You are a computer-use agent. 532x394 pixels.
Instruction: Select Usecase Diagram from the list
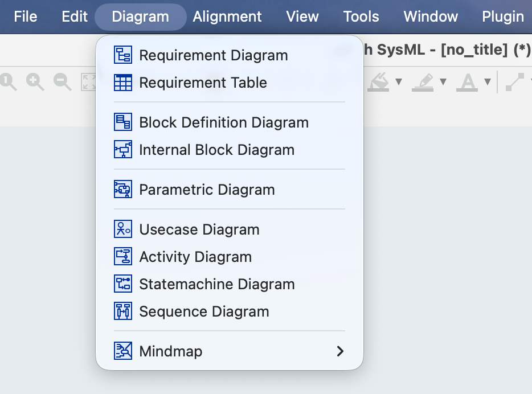coord(199,229)
